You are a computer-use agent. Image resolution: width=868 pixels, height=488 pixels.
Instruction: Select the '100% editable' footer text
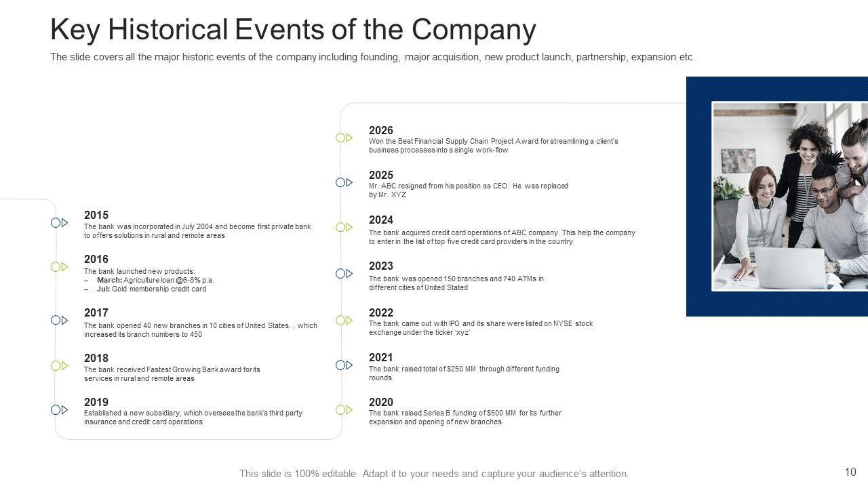[434, 474]
